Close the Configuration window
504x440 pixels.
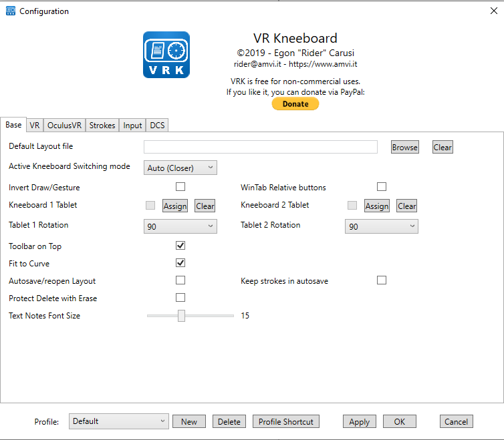494,11
